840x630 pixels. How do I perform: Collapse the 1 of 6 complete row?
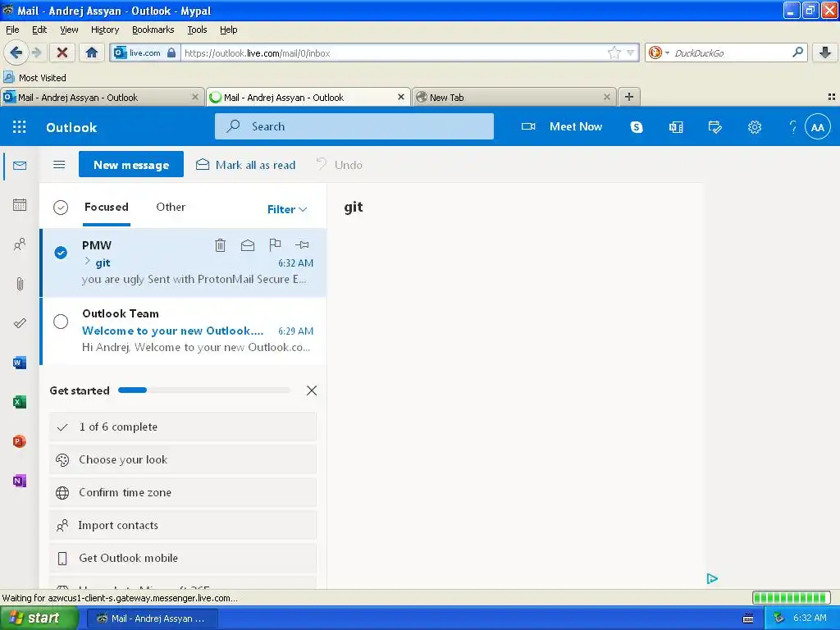[183, 427]
